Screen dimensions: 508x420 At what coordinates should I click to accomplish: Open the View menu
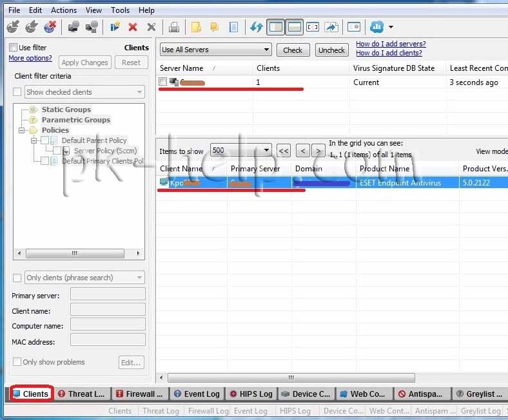[x=93, y=10]
